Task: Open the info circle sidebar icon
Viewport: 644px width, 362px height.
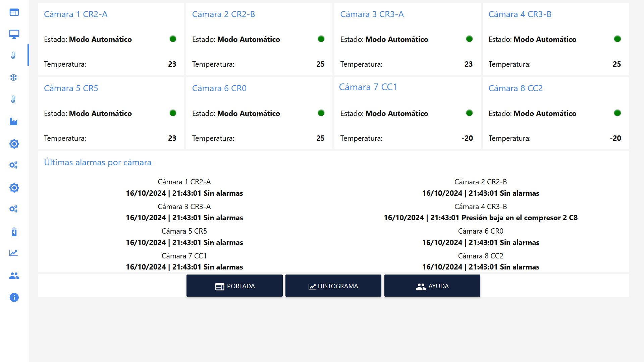Action: (14, 297)
